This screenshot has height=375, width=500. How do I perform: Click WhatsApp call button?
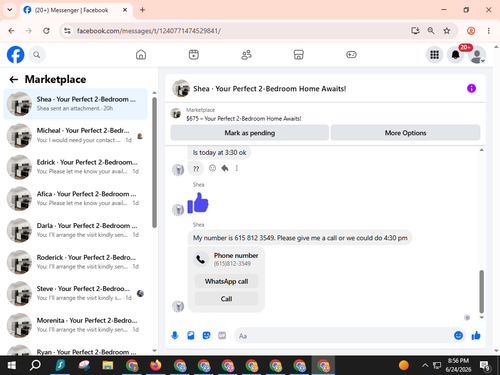tap(226, 281)
